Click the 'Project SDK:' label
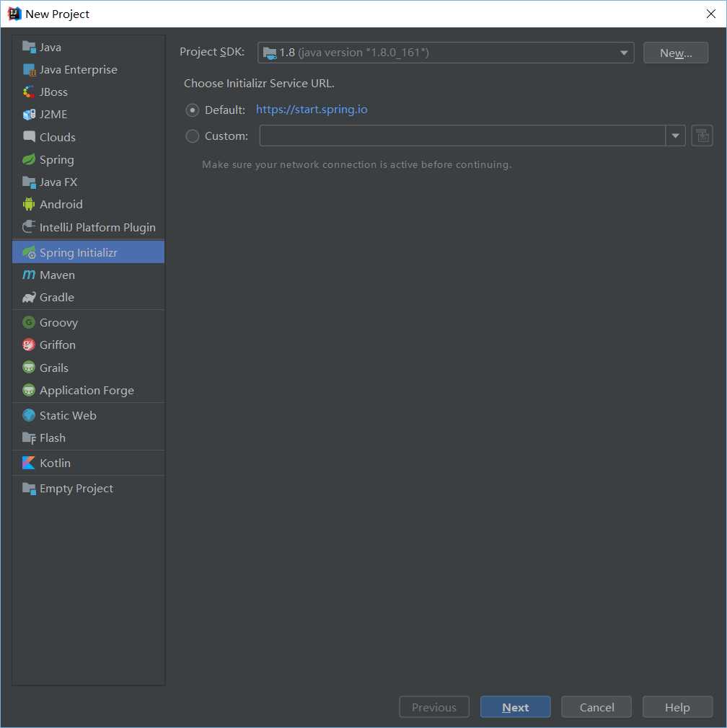This screenshot has width=727, height=728. pyautogui.click(x=212, y=52)
